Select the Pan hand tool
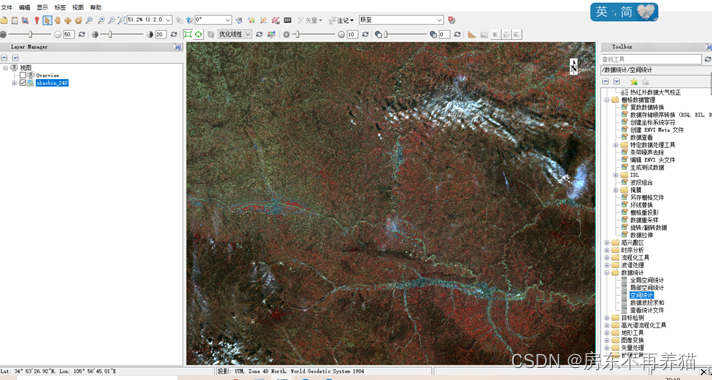Screen dimensions: 712x380 click(x=58, y=20)
